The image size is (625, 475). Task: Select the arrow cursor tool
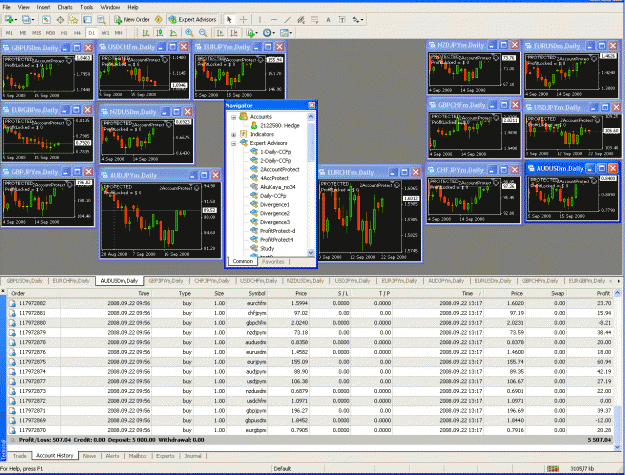(x=229, y=20)
